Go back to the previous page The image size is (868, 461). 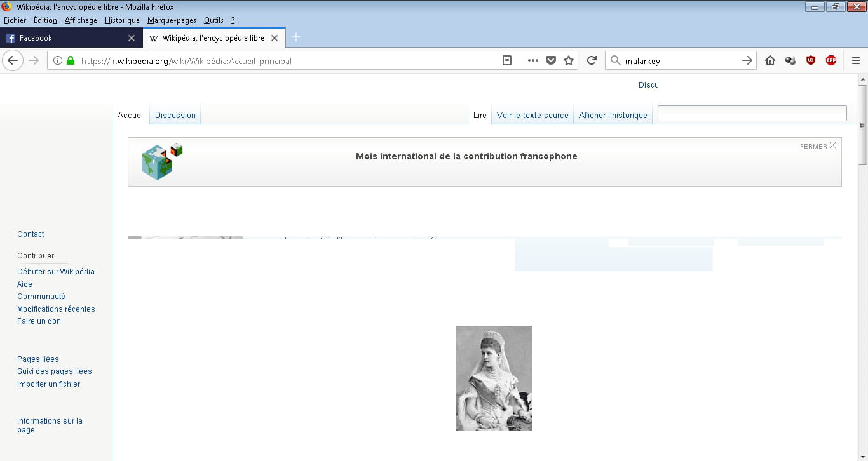tap(13, 60)
